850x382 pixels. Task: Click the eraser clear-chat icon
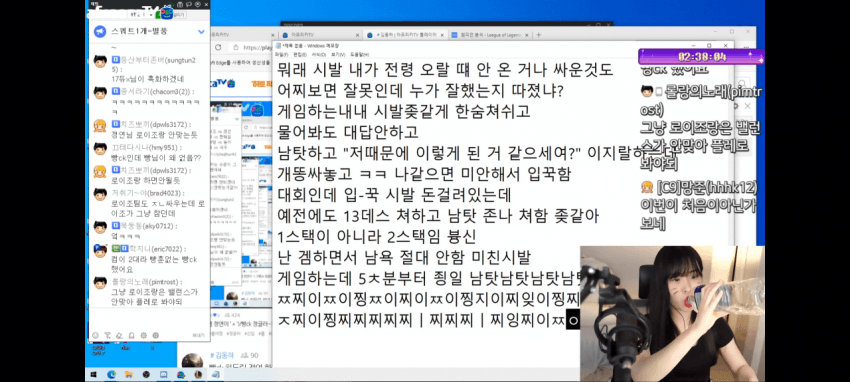pyautogui.click(x=119, y=335)
